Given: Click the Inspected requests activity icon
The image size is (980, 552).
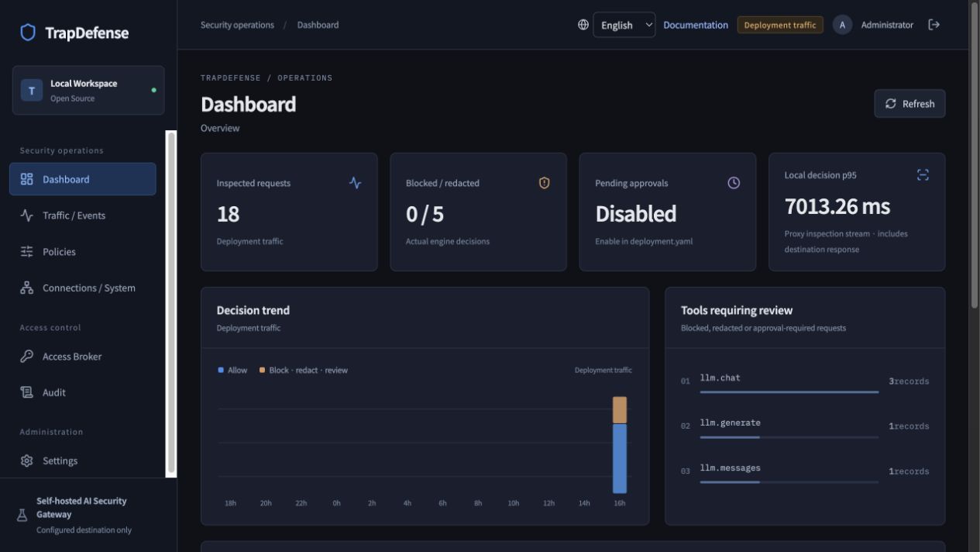Looking at the screenshot, I should [355, 183].
